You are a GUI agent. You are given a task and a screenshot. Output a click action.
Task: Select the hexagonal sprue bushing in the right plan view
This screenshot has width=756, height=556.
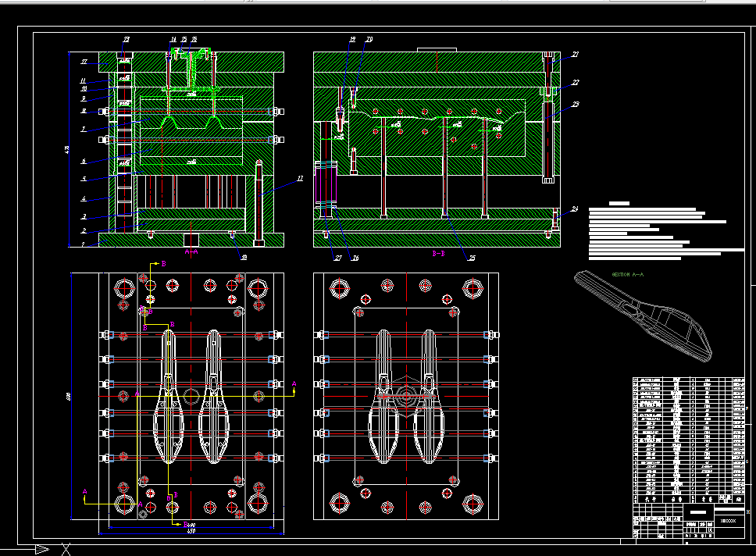[406, 397]
